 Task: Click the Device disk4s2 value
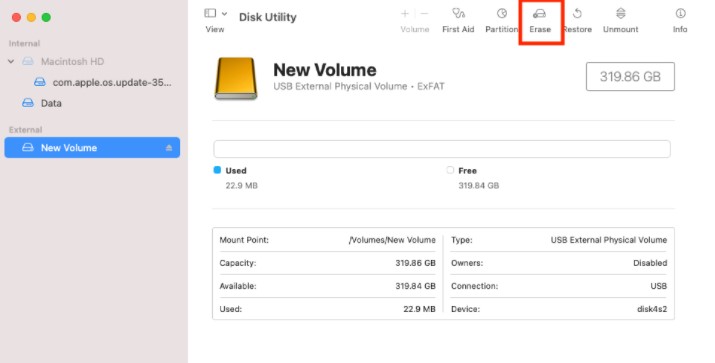652,309
